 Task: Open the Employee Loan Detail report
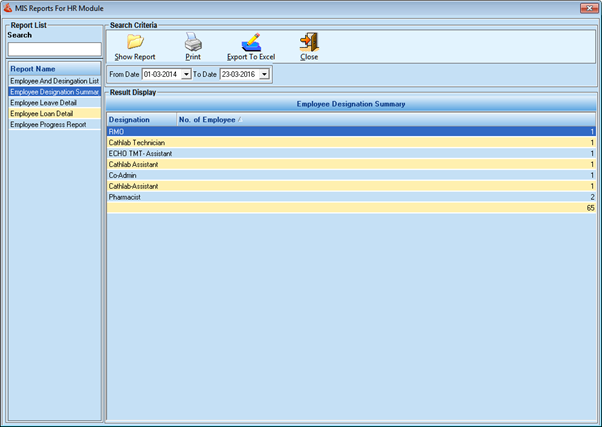(x=55, y=113)
